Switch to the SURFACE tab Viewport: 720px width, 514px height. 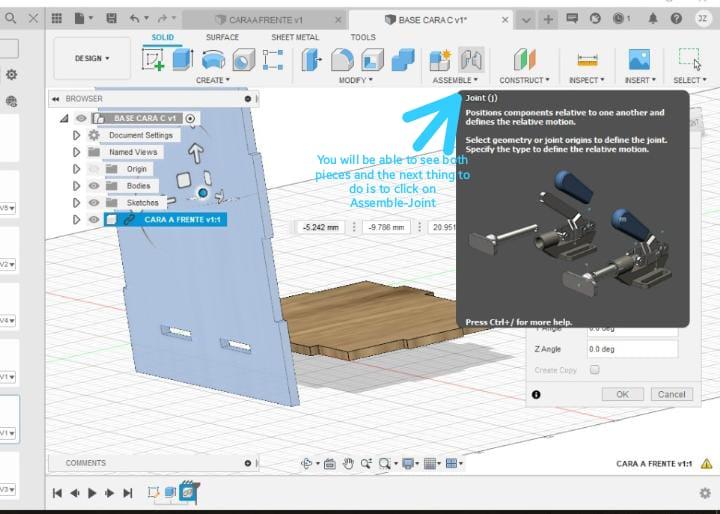click(222, 37)
